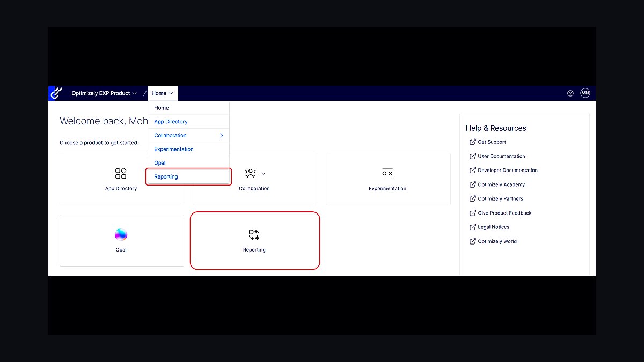
Task: Click external link icon beside Optimizely Partners
Action: click(x=472, y=199)
